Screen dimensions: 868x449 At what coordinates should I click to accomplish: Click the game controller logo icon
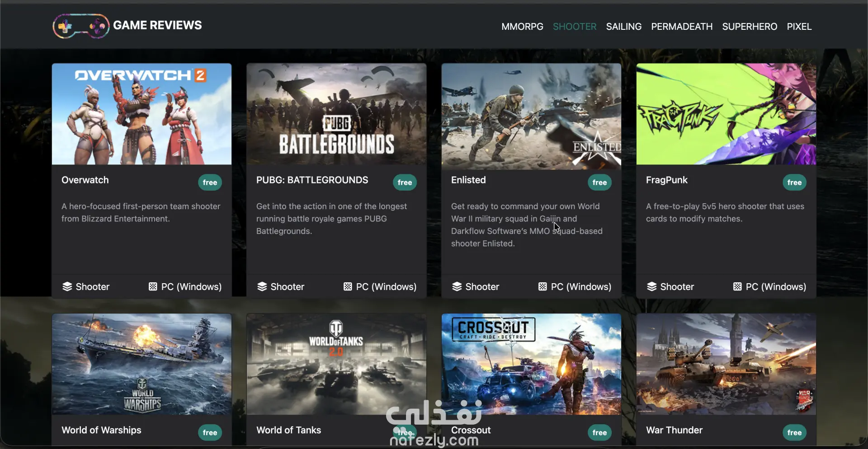pos(81,26)
